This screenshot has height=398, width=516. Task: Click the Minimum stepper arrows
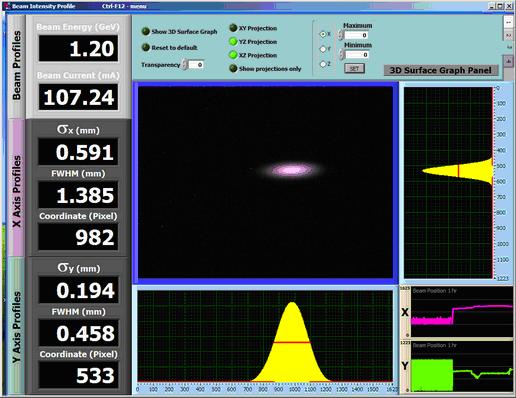click(x=341, y=55)
